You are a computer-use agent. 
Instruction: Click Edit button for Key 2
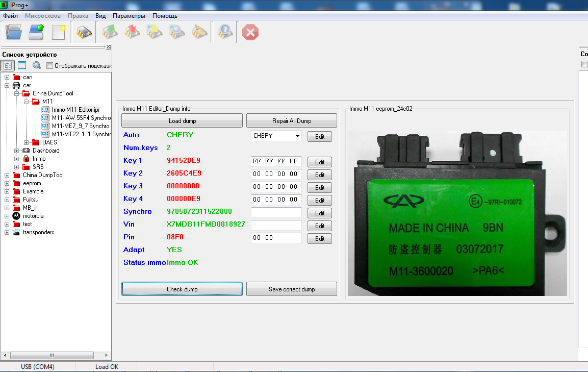320,175
